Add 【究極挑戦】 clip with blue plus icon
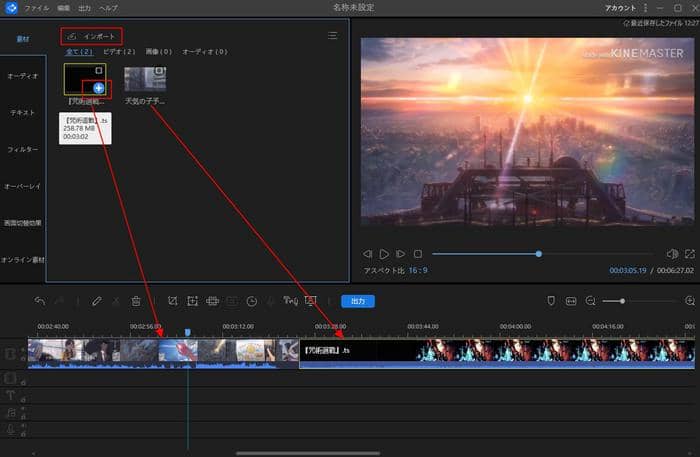The height and width of the screenshot is (457, 700). 99,88
